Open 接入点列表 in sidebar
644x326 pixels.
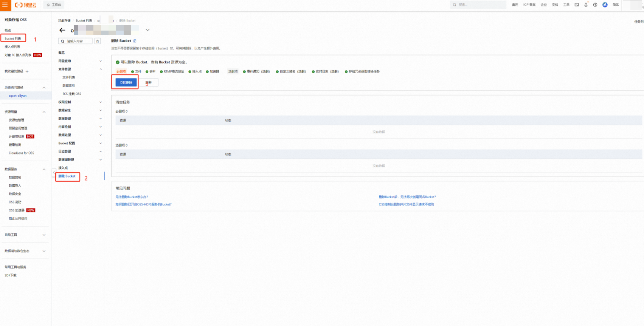(12, 47)
